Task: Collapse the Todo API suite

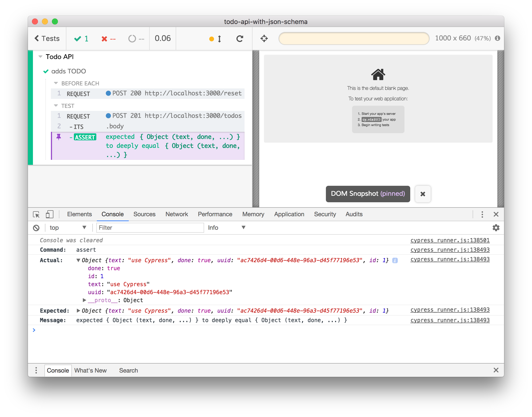Action: pyautogui.click(x=40, y=57)
